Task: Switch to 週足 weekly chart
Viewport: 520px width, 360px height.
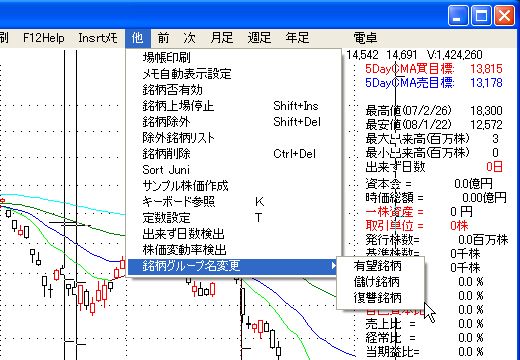Action: pos(259,38)
